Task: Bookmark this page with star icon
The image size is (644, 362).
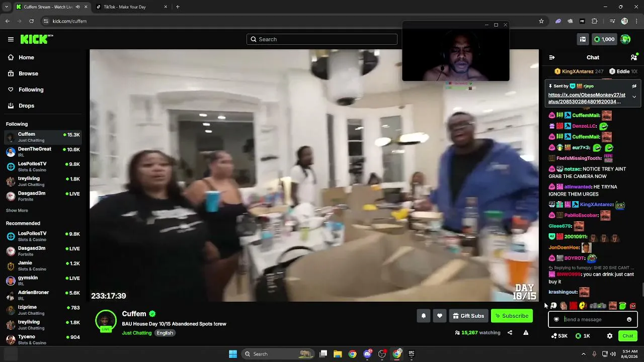Action: pos(541,21)
